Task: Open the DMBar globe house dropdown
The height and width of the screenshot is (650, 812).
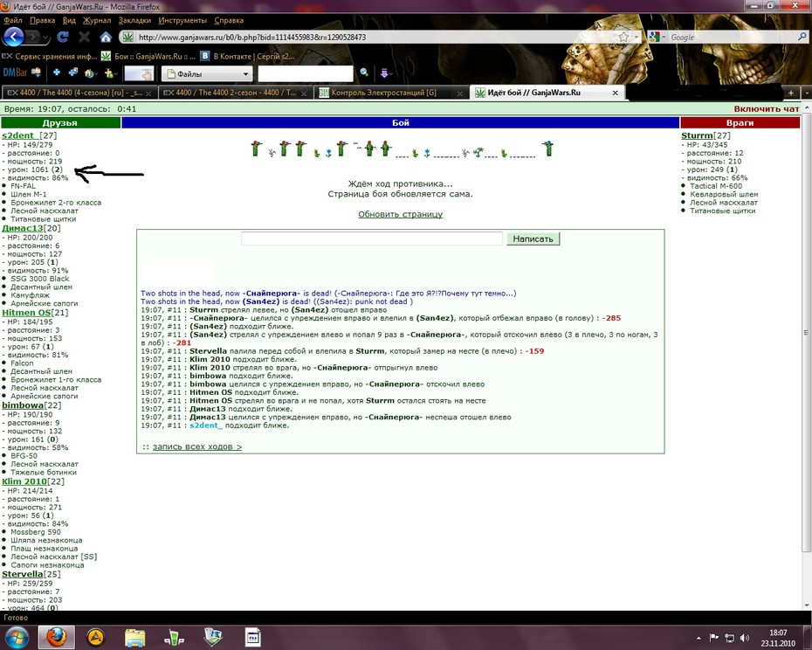Action: [x=91, y=73]
